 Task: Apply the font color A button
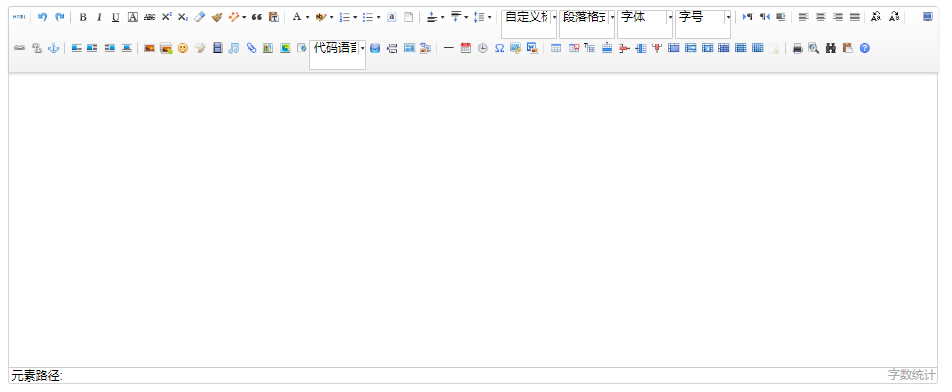click(296, 17)
